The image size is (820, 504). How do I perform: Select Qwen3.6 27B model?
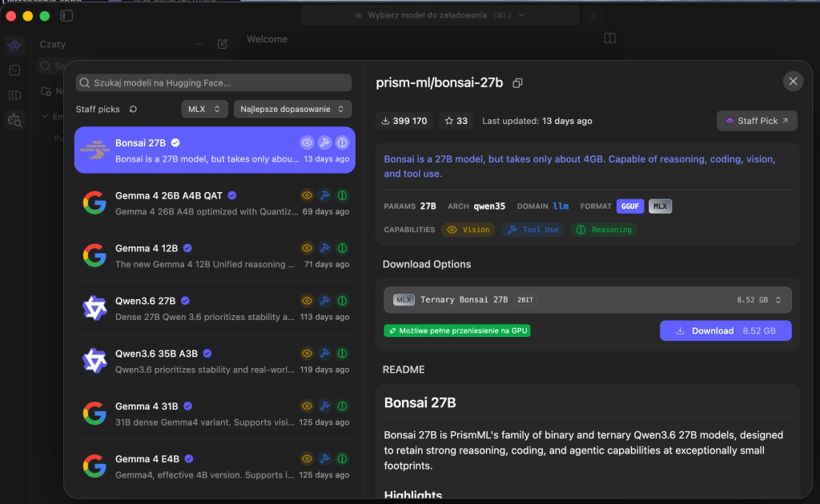pos(215,308)
